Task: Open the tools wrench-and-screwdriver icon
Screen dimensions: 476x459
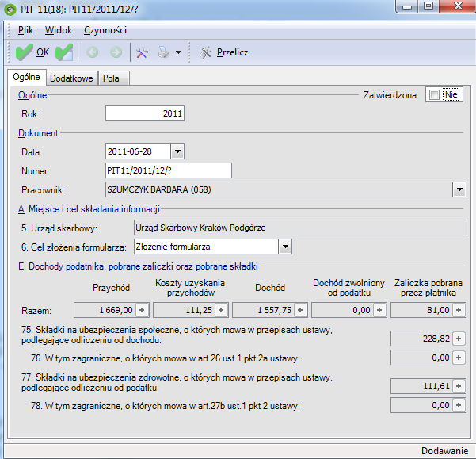Action: pyautogui.click(x=142, y=52)
